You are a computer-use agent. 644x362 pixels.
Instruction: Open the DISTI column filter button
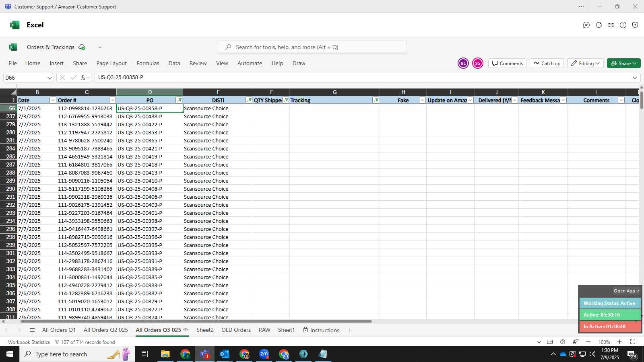click(249, 100)
